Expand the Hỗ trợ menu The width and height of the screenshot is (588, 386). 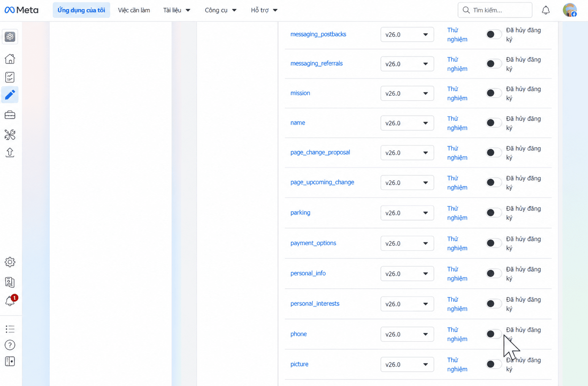(264, 10)
